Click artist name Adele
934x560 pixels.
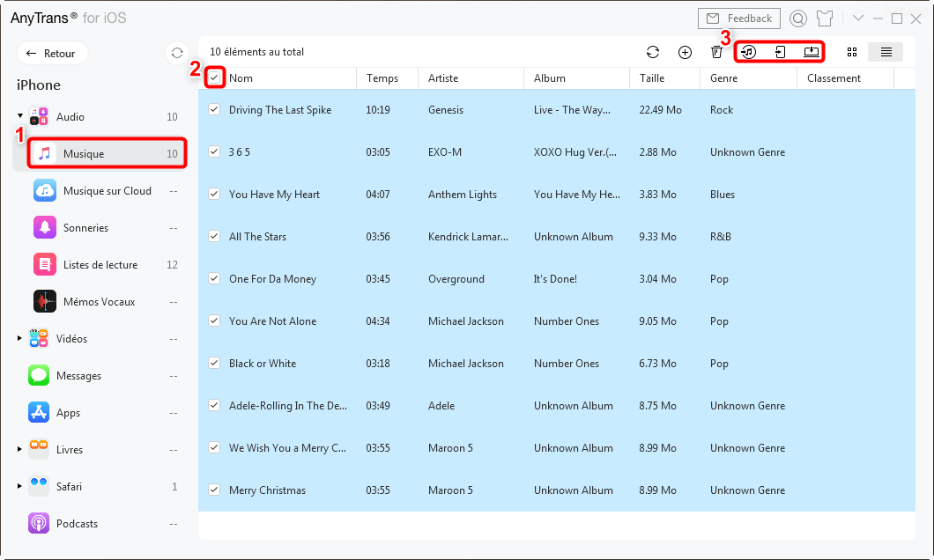(441, 406)
